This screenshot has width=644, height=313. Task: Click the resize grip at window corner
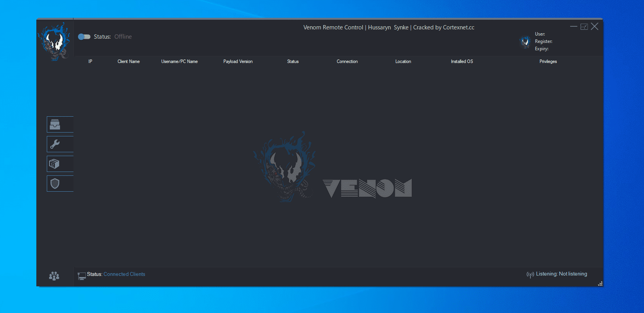pyautogui.click(x=600, y=284)
